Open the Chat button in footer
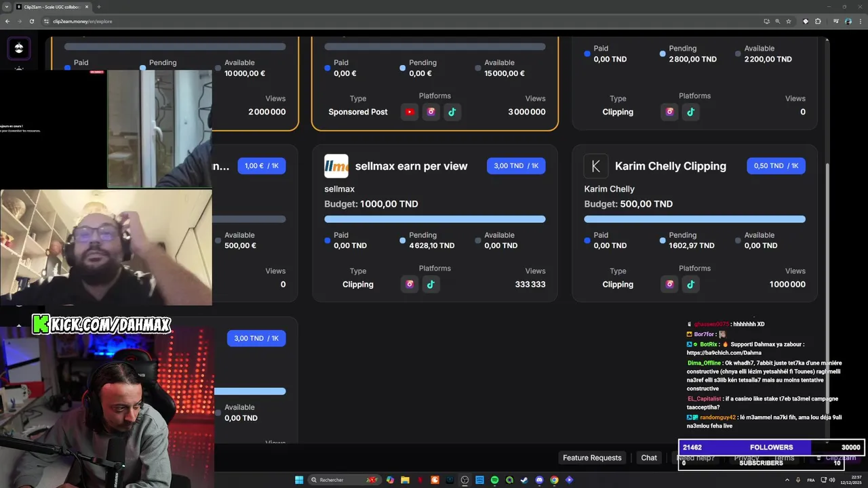The height and width of the screenshot is (488, 868). pyautogui.click(x=649, y=457)
